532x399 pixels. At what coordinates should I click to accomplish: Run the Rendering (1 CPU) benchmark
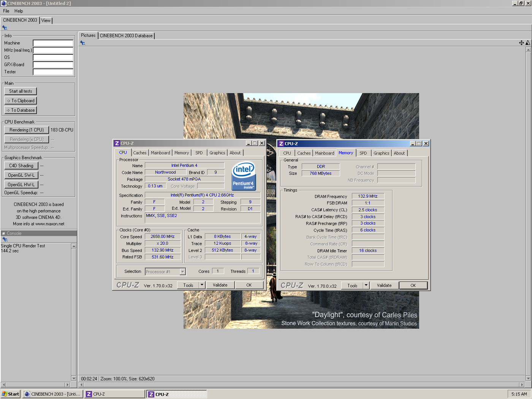(x=27, y=130)
